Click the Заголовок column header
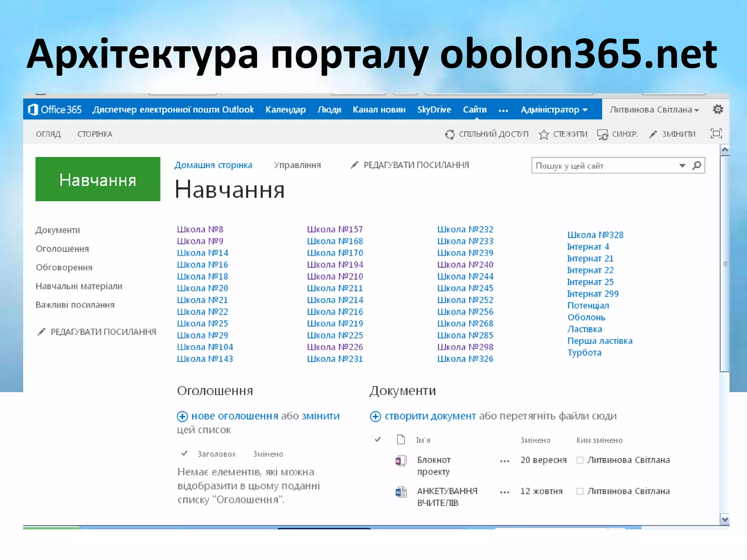747x560 pixels. coord(217,454)
